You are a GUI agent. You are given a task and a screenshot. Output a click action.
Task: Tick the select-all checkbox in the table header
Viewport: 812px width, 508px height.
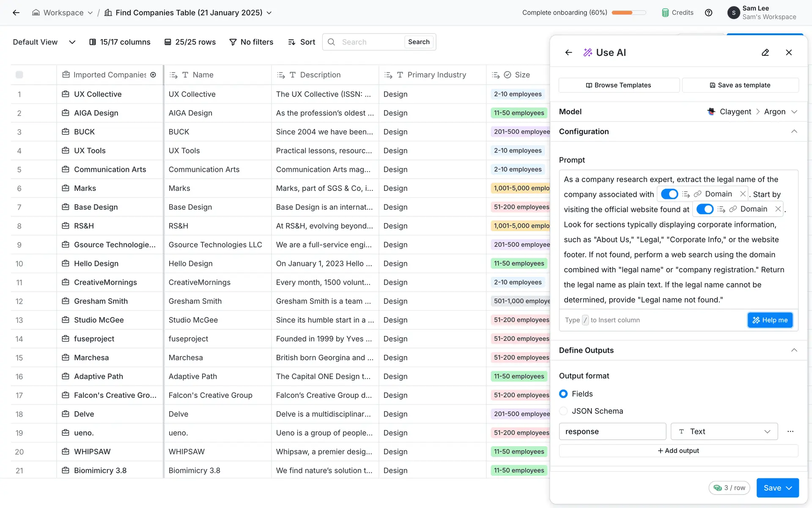[19, 75]
